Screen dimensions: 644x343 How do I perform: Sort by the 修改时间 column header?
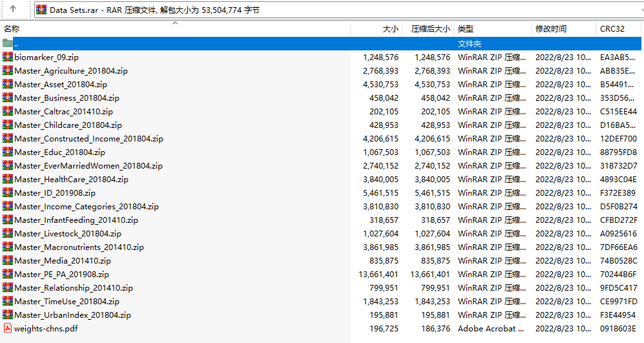click(563, 29)
